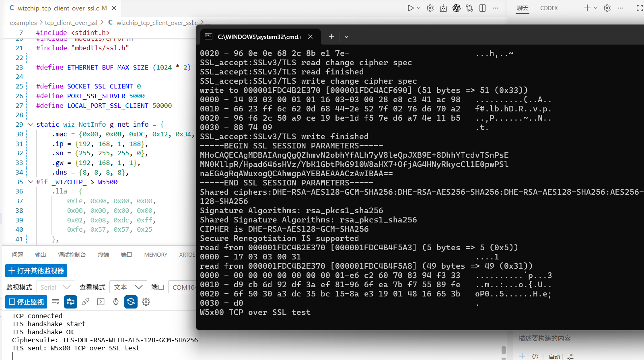644x360 pixels.
Task: Open the terminal tab dropdown chevron
Action: point(346,37)
